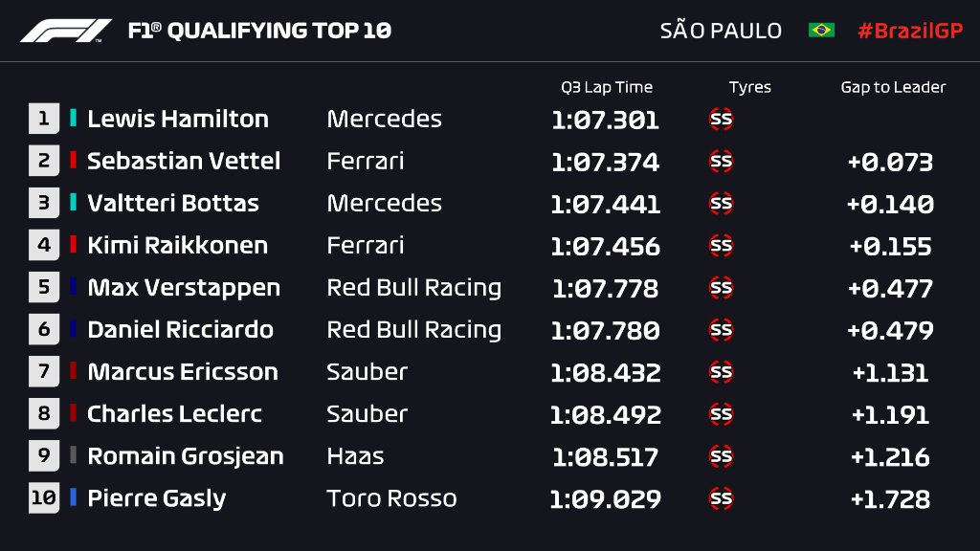Click Toro Rosso blue bar beside Gasly
980x551 pixels.
tap(73, 496)
